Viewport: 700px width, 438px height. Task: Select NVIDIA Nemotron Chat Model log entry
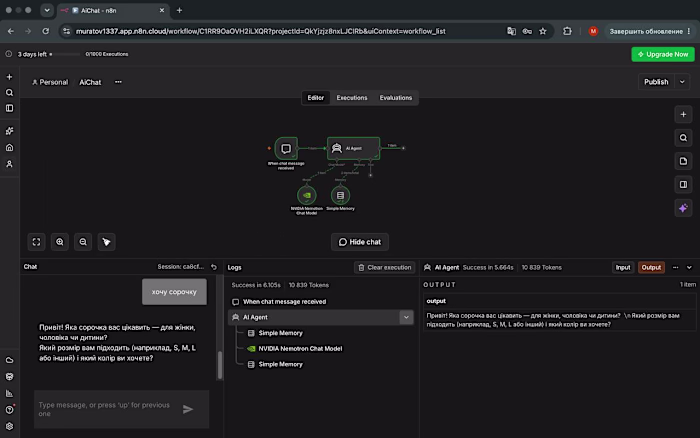pyautogui.click(x=300, y=349)
